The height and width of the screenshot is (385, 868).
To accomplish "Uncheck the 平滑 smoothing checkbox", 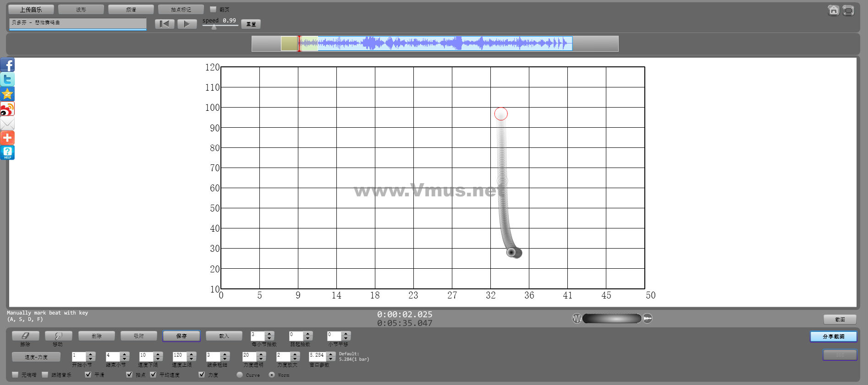I will (88, 374).
